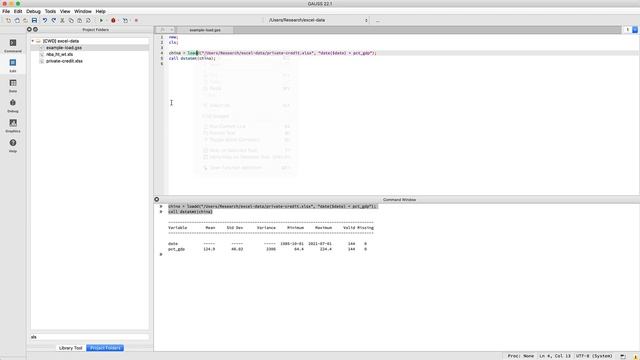Click the 'Proc: None' status entry
This screenshot has width=640, height=360.
tap(521, 356)
